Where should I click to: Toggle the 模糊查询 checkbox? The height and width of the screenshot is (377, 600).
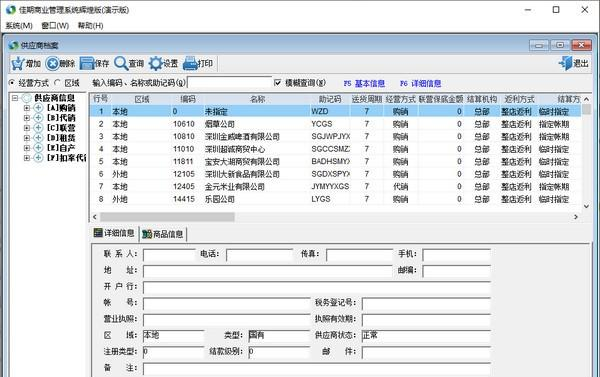[x=278, y=83]
